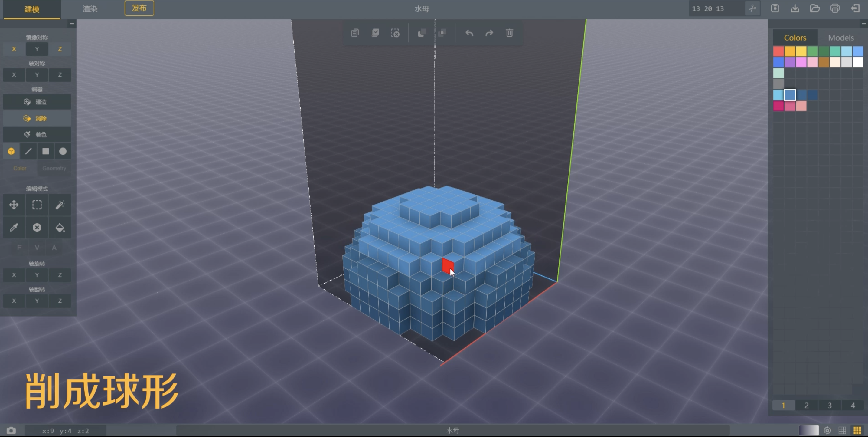Choose the paint bucket fill tool
Screen dimensions: 868x437
pos(60,228)
